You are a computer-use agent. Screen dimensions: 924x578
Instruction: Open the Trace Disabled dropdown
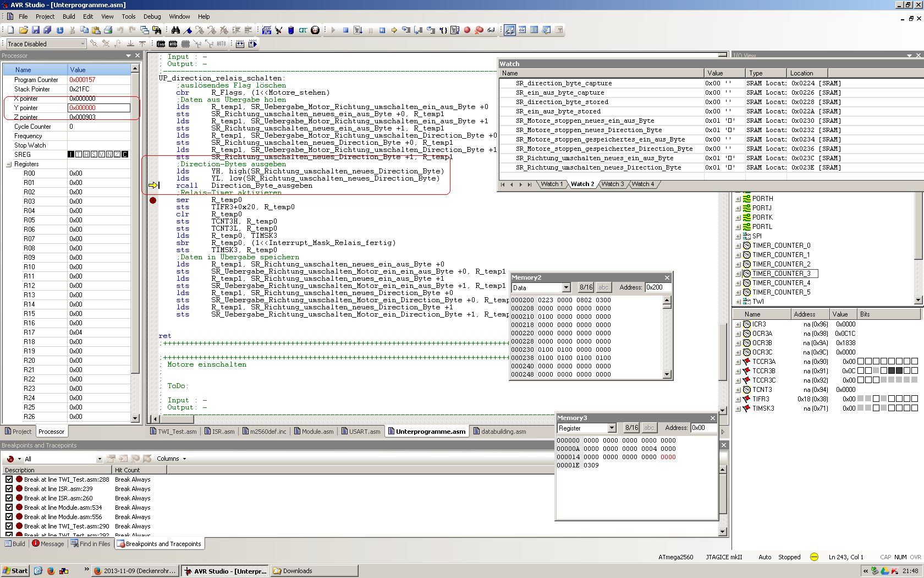[x=82, y=44]
